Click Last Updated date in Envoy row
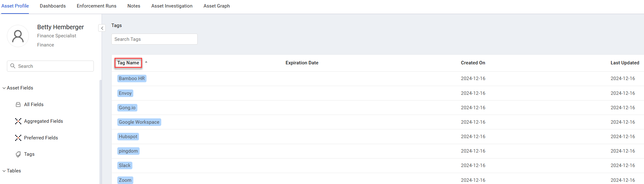 [x=623, y=93]
